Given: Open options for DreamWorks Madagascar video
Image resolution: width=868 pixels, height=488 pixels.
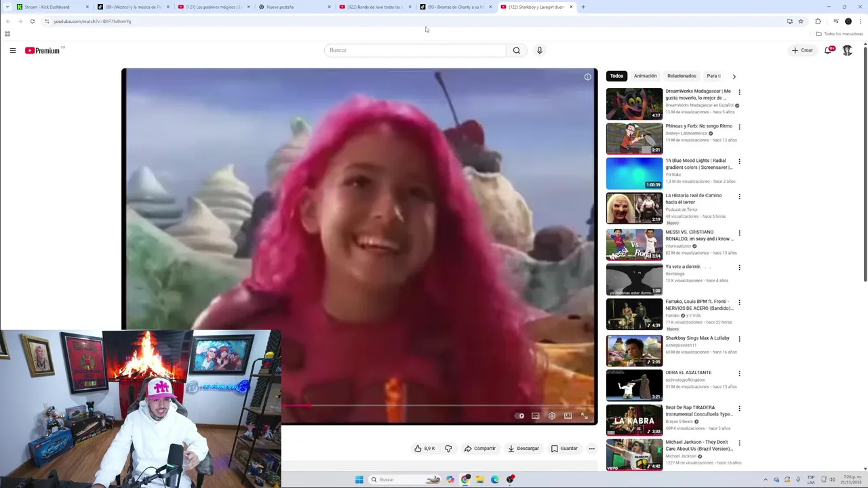Looking at the screenshot, I should [x=739, y=92].
